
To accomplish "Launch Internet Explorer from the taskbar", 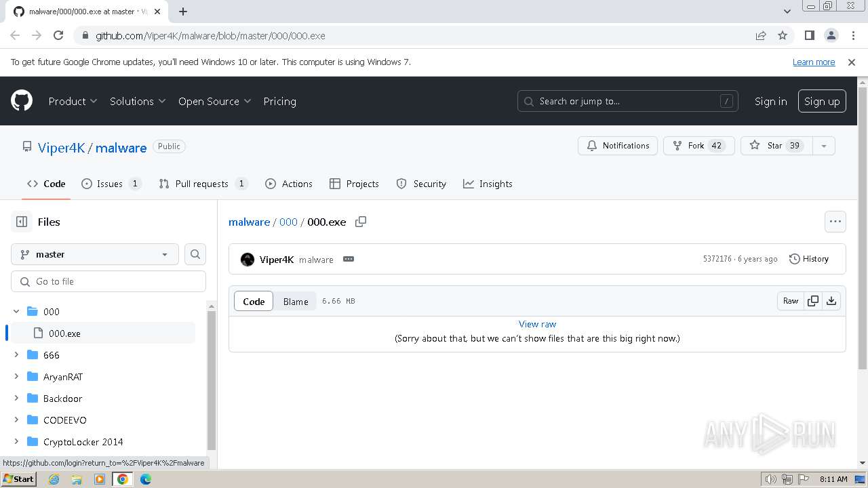I will pyautogui.click(x=54, y=479).
